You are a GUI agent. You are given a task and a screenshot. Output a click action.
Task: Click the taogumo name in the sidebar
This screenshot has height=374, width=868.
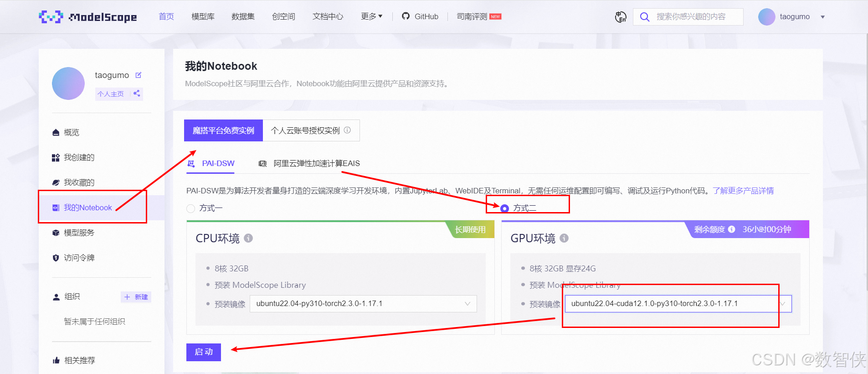112,75
